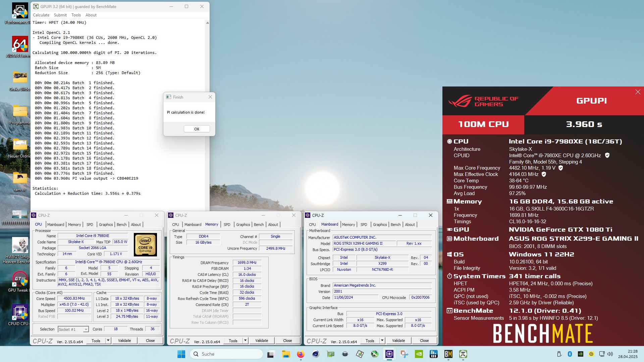Open Cinebench icon on taskbar
This screenshot has width=644, height=362.
tap(315, 354)
